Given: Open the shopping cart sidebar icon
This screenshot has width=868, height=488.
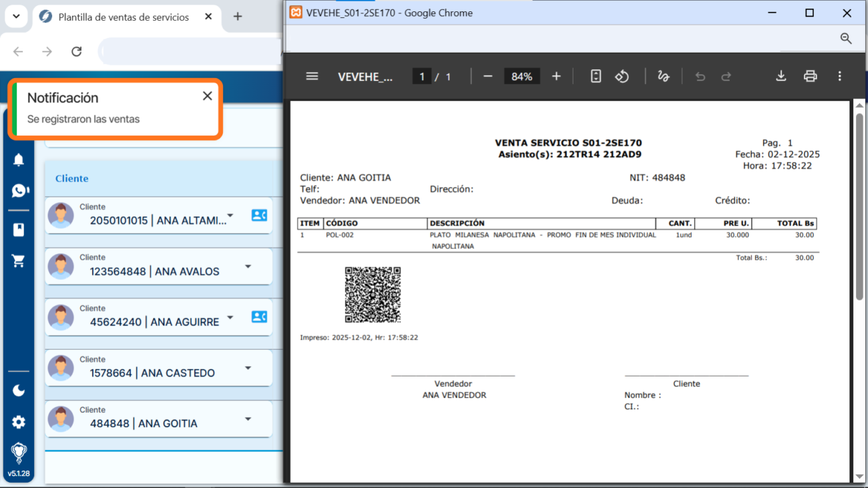Looking at the screenshot, I should tap(19, 261).
